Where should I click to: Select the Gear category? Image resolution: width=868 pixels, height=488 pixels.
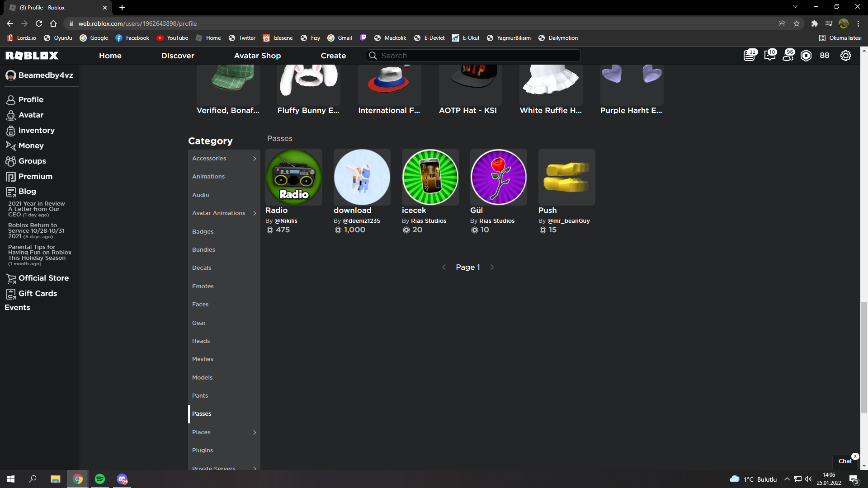coord(224,323)
